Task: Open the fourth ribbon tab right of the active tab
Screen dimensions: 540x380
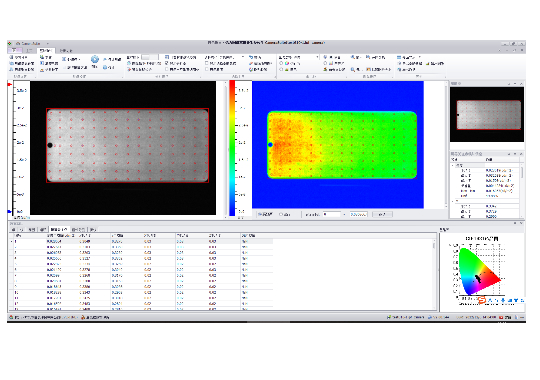Action: coord(65,50)
